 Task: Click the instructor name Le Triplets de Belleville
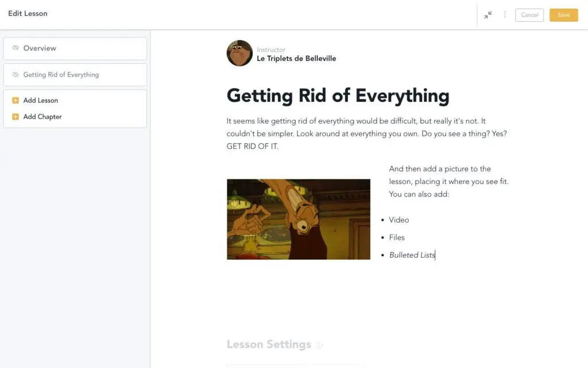point(296,59)
